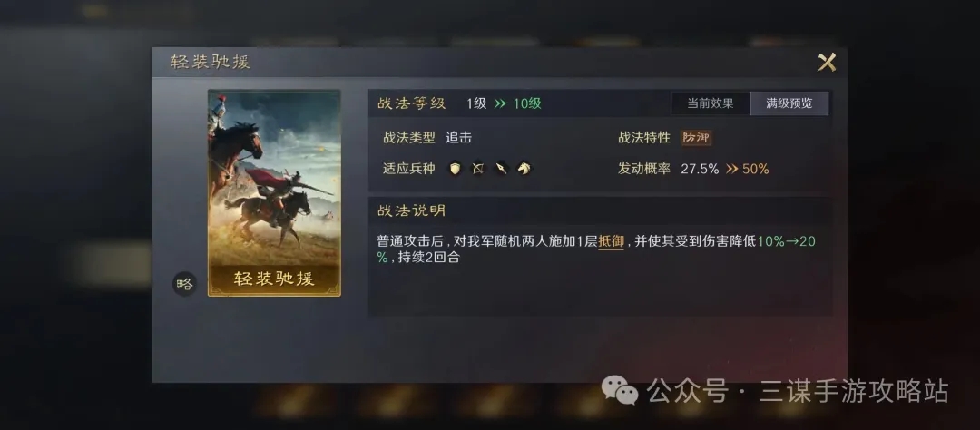Click the horse cavalry troop icon
Image resolution: width=980 pixels, height=430 pixels.
click(x=524, y=168)
